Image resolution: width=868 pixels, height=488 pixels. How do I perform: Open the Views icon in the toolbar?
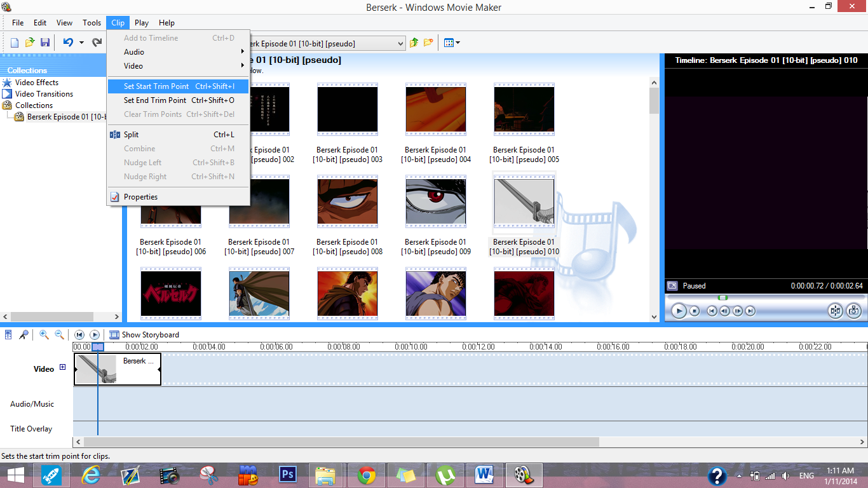[x=449, y=43]
